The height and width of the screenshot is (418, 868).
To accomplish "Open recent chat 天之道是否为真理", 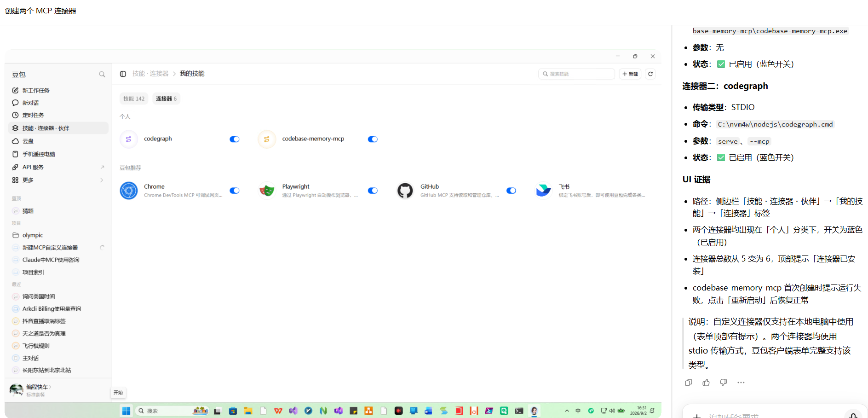I will point(58,333).
